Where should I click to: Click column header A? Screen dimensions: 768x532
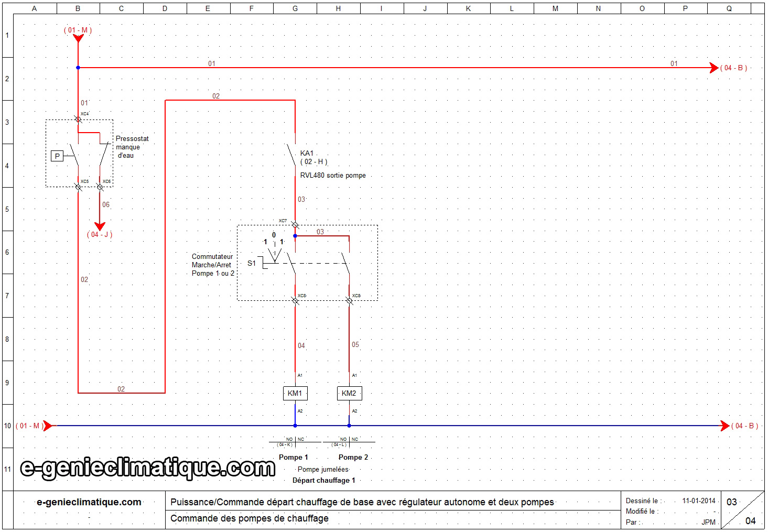click(35, 8)
